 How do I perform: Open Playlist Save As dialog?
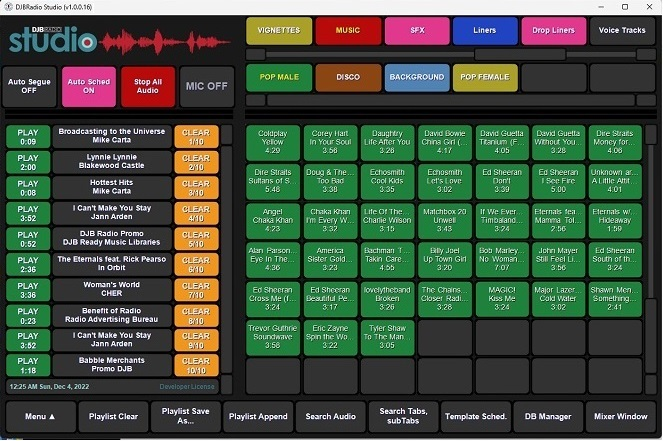coord(186,416)
